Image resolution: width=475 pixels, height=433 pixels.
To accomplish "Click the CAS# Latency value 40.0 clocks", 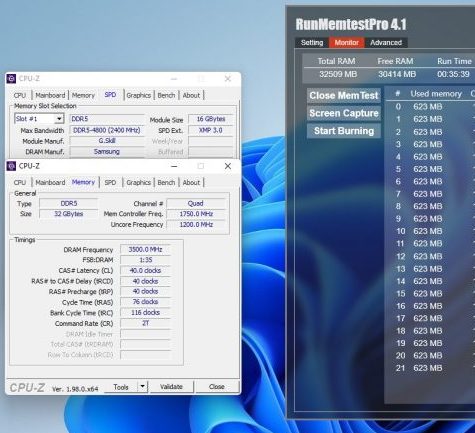I will point(145,270).
